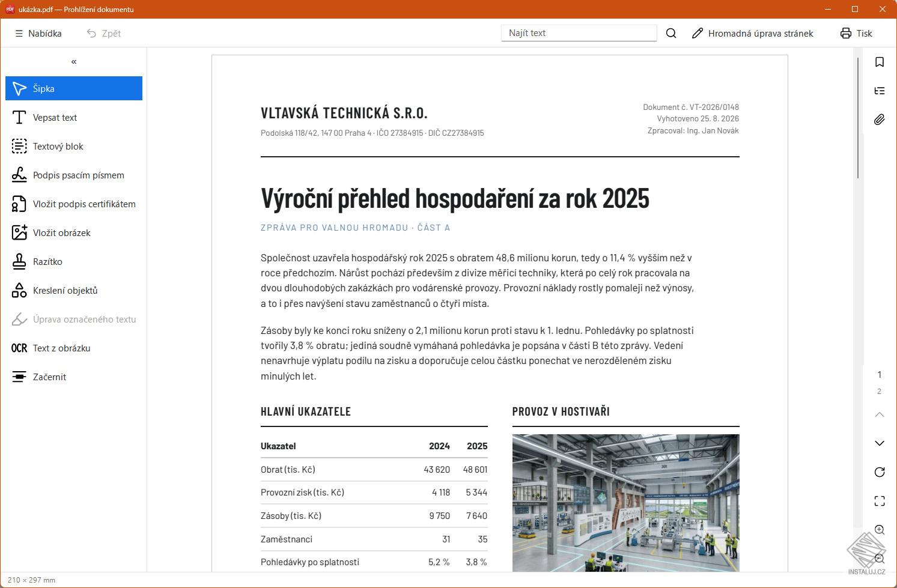897x588 pixels.
Task: Select Vložit obrázek image tool
Action: [x=74, y=232]
